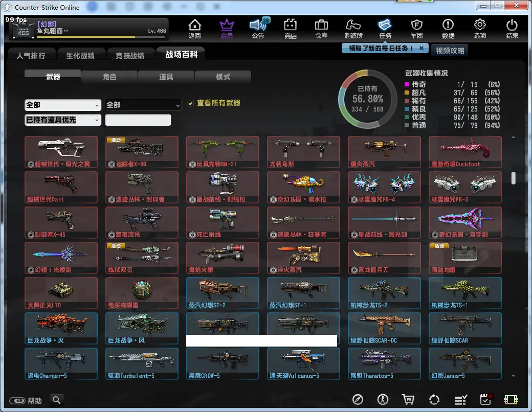Click the scroll down arrow of weapon list
Image resolution: width=532 pixels, height=412 pixels.
(x=514, y=375)
